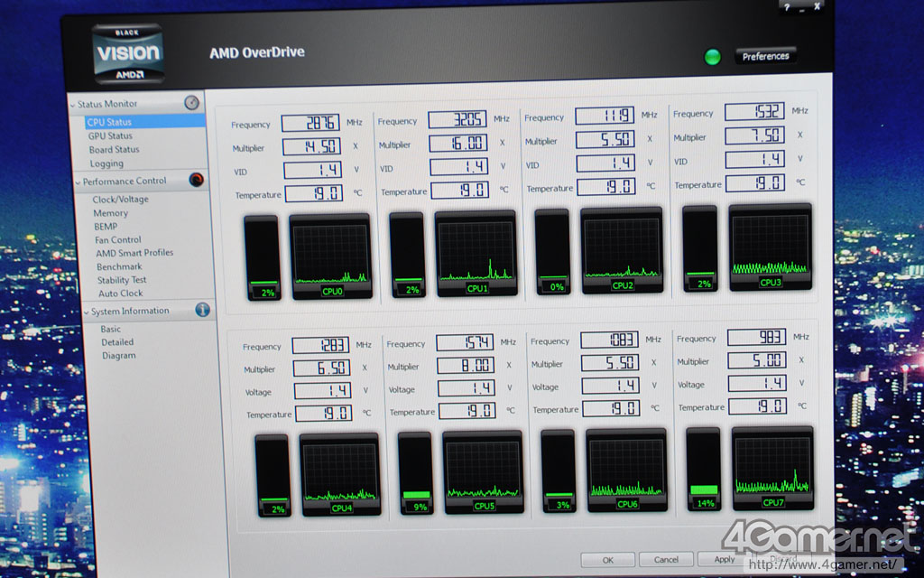Open the GPU Status page
The height and width of the screenshot is (578, 924).
point(110,136)
